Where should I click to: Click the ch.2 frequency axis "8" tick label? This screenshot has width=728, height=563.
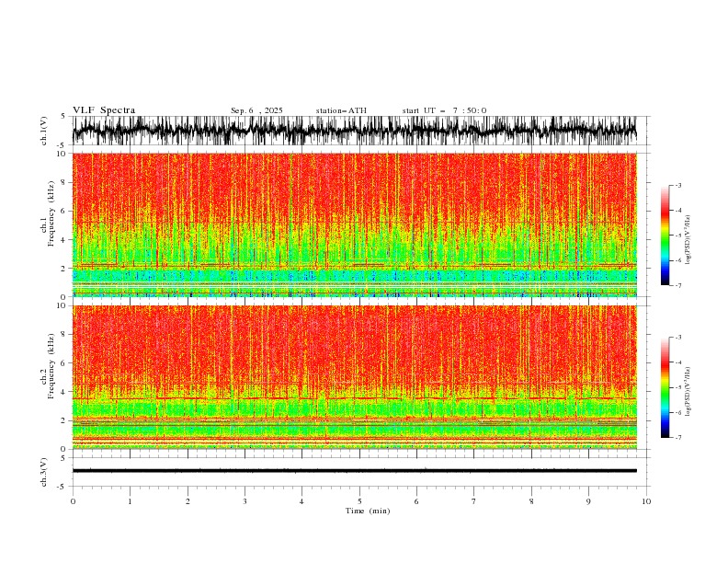(64, 335)
